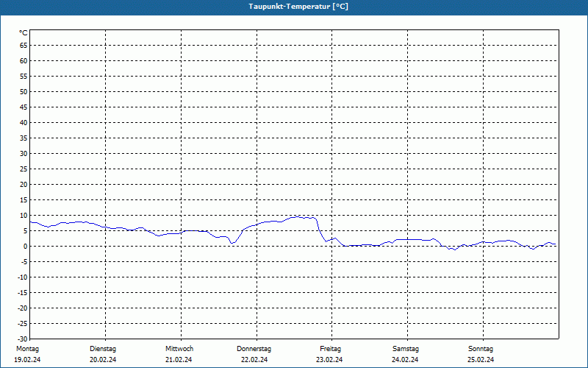The width and height of the screenshot is (588, 368).
Task: Click the y-axis value '45'
Action: [x=24, y=107]
